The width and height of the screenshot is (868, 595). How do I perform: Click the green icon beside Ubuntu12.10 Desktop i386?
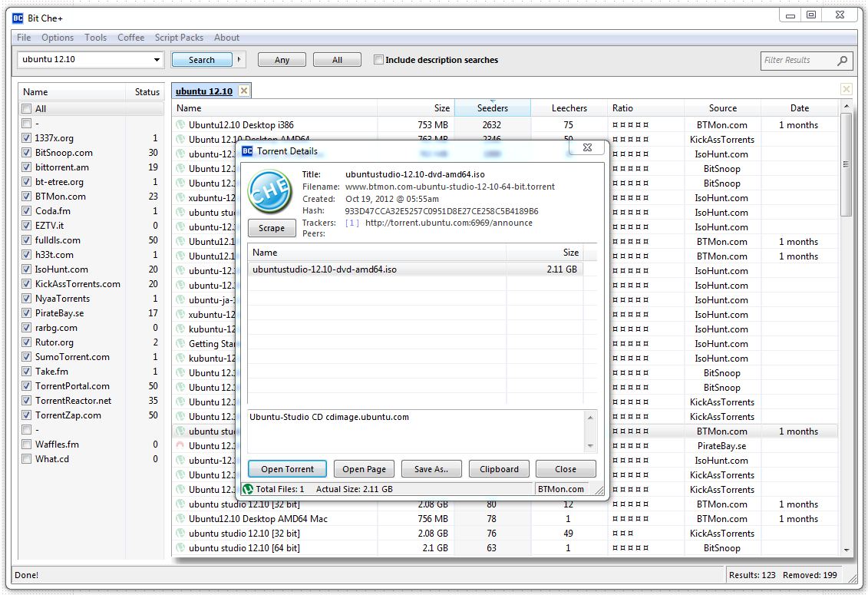click(180, 125)
